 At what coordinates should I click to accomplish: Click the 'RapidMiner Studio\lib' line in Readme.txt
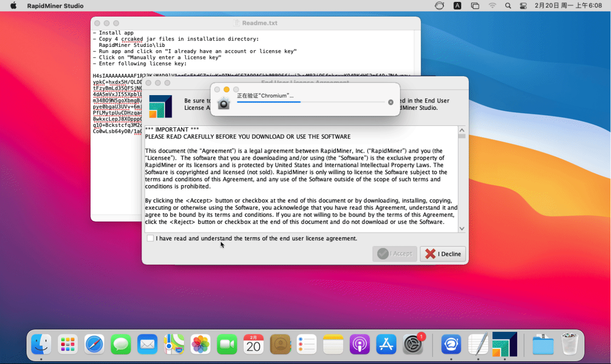click(x=132, y=45)
